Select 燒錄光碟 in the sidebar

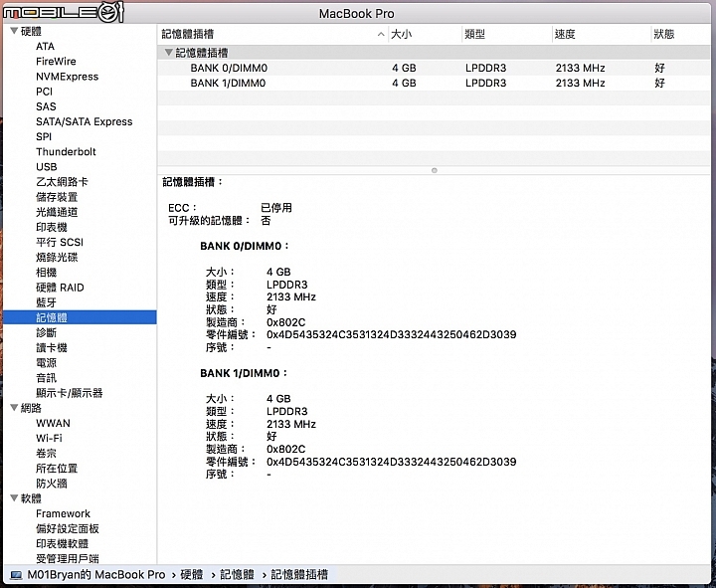point(57,258)
